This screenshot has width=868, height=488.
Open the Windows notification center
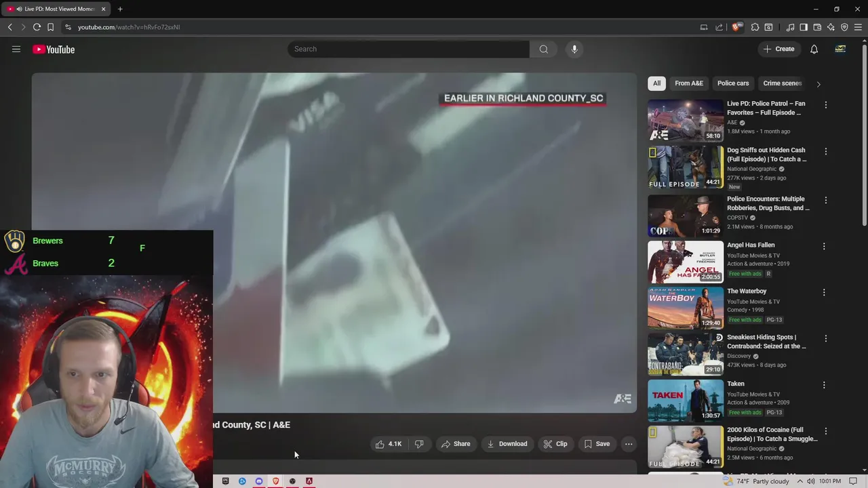(x=853, y=481)
